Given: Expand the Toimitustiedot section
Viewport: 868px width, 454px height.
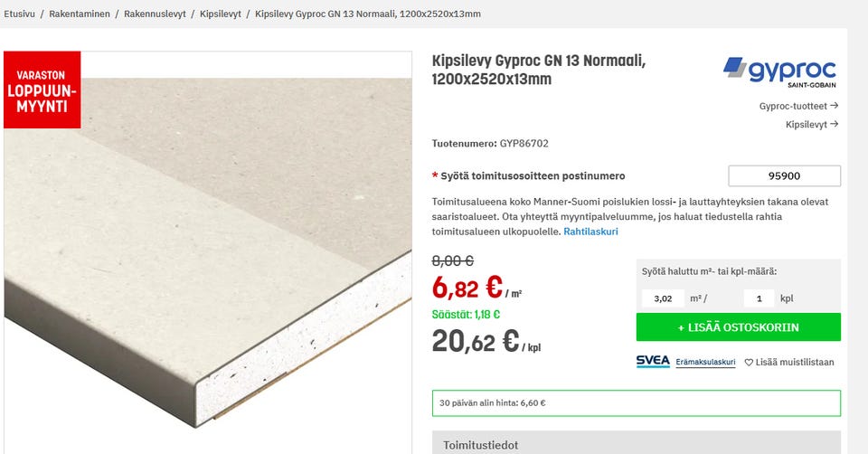Looking at the screenshot, I should point(636,443).
